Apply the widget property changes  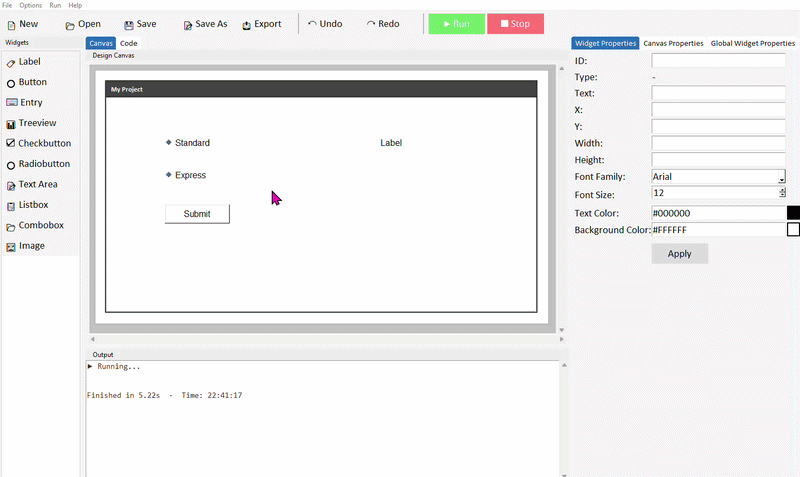coord(680,254)
